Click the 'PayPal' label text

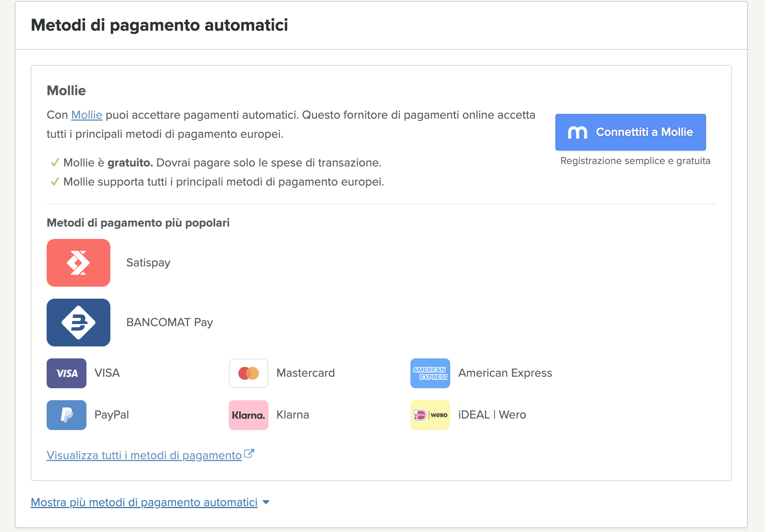pos(112,415)
